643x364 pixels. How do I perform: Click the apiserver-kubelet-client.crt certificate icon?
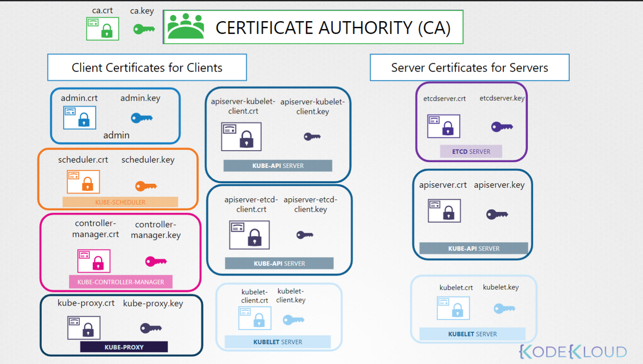241,137
